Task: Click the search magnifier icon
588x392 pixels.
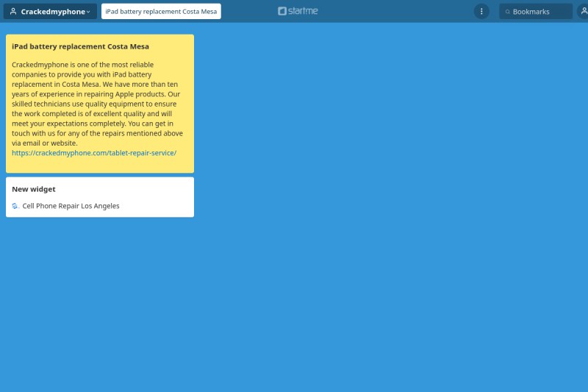Action: click(507, 12)
